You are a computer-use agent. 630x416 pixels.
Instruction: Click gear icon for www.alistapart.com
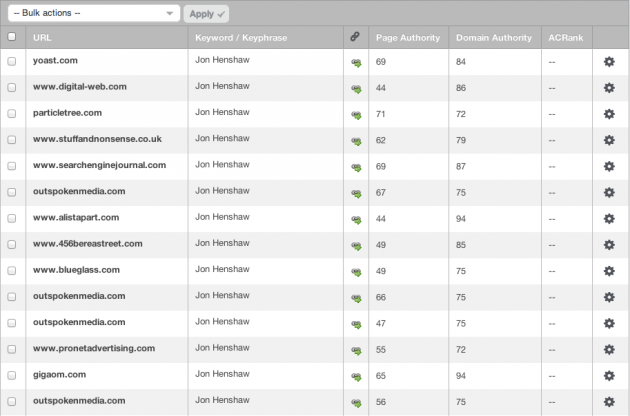pos(609,218)
